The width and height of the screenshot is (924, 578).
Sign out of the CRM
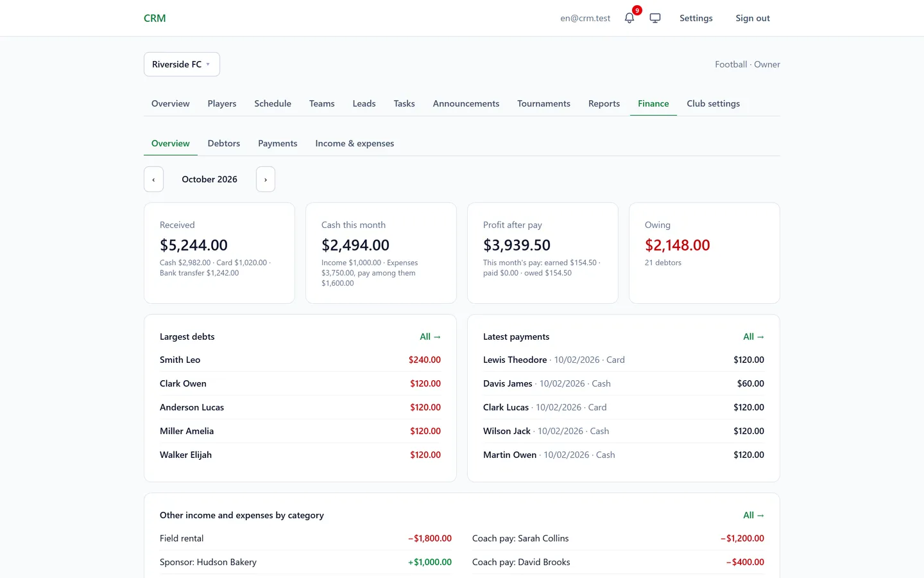pos(753,18)
